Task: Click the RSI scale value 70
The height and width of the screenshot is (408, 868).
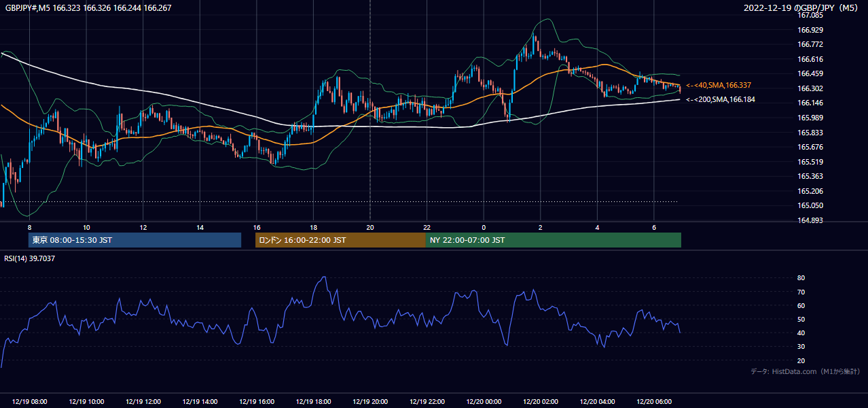Action: [x=801, y=292]
